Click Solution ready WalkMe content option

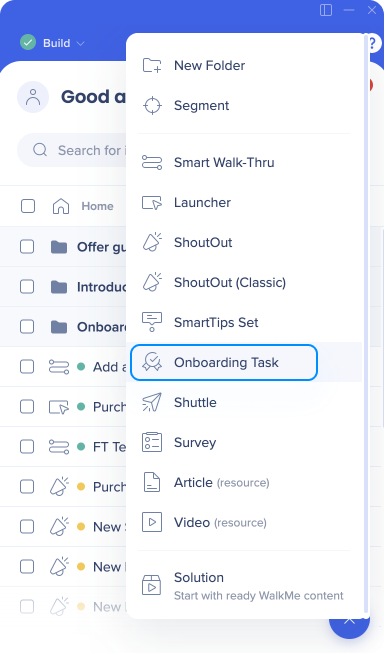click(244, 586)
